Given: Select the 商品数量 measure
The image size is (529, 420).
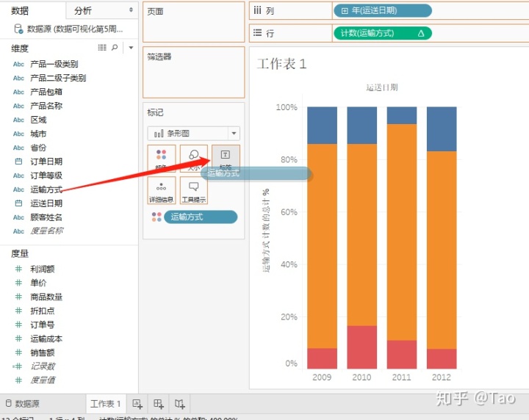Looking at the screenshot, I should [x=46, y=297].
